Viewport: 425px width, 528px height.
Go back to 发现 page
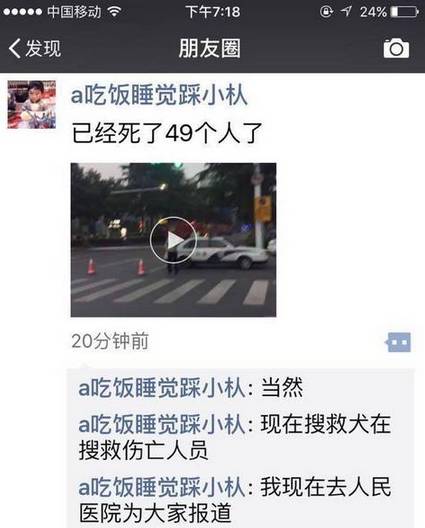click(35, 48)
